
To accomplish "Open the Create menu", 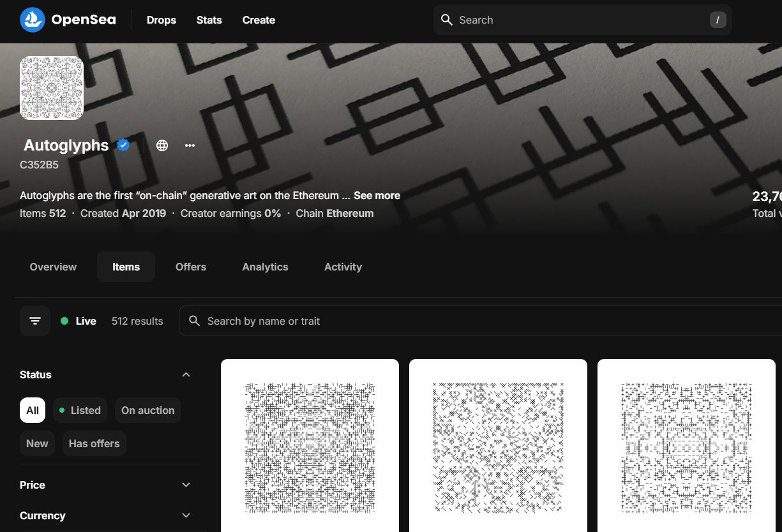I will coord(259,20).
